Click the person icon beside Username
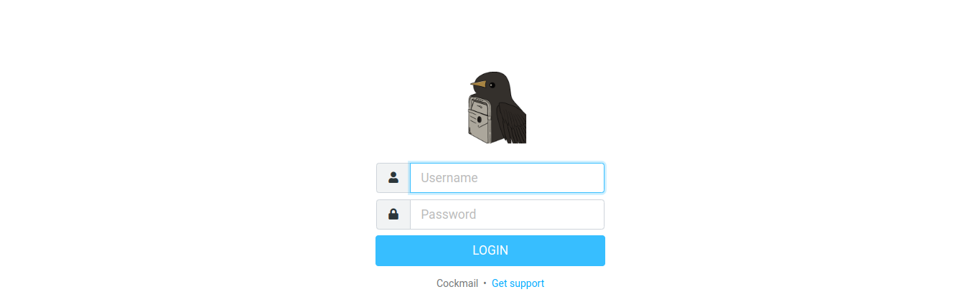Viewport: 980px width, 302px height. coord(393,178)
